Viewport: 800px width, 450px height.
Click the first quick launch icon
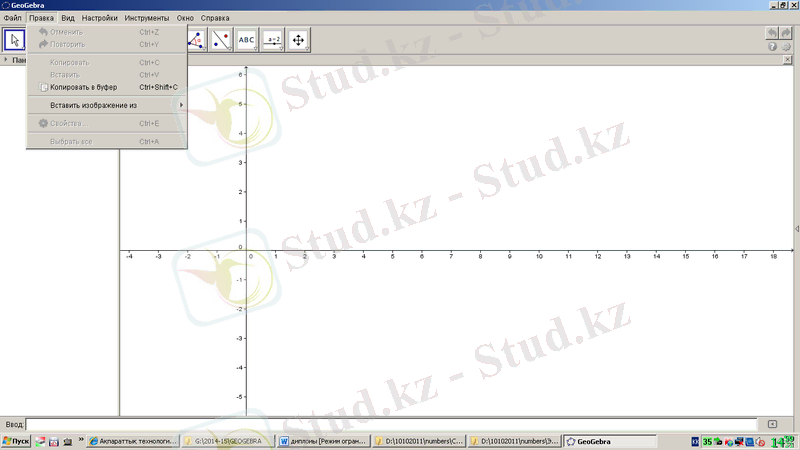click(40, 442)
